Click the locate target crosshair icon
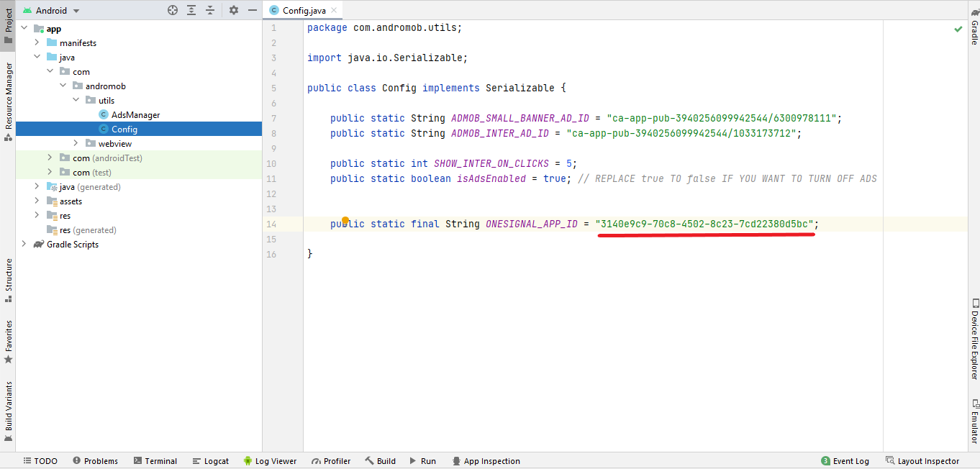 click(x=173, y=10)
